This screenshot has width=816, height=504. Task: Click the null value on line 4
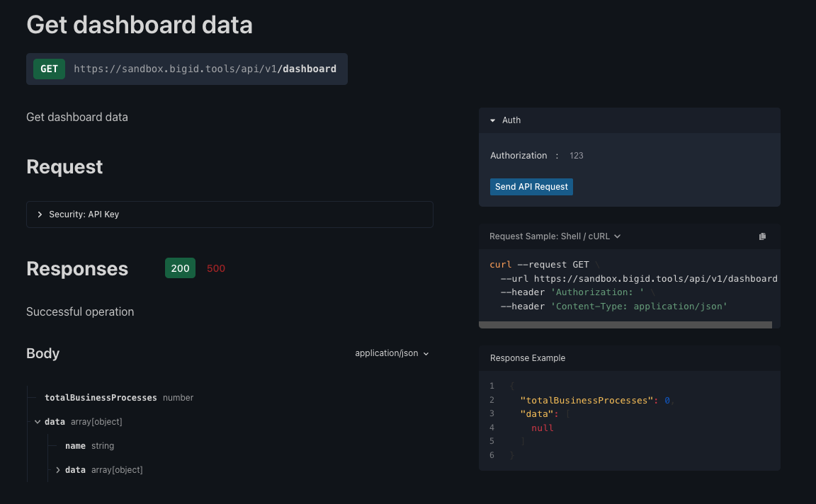[543, 428]
